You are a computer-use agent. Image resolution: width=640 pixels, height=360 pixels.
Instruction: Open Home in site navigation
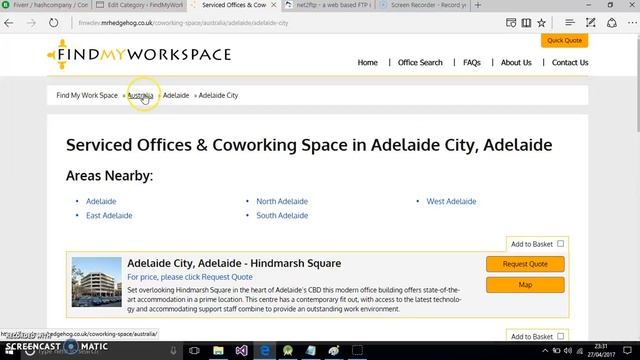pyautogui.click(x=367, y=62)
